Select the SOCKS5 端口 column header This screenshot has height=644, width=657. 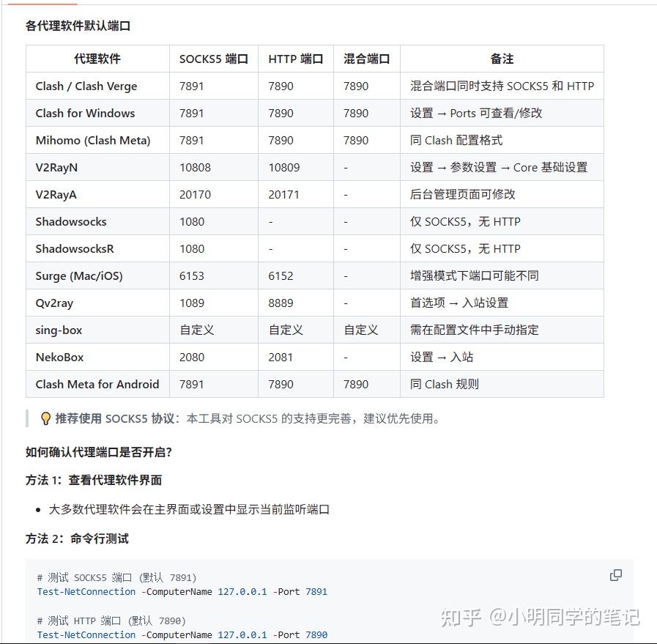pos(214,59)
